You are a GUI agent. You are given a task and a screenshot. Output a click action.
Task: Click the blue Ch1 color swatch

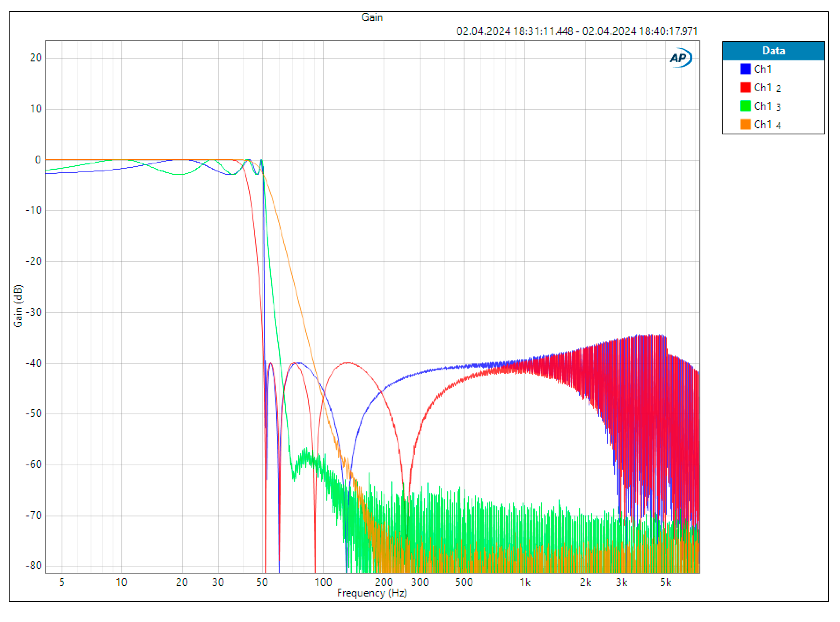click(x=745, y=69)
